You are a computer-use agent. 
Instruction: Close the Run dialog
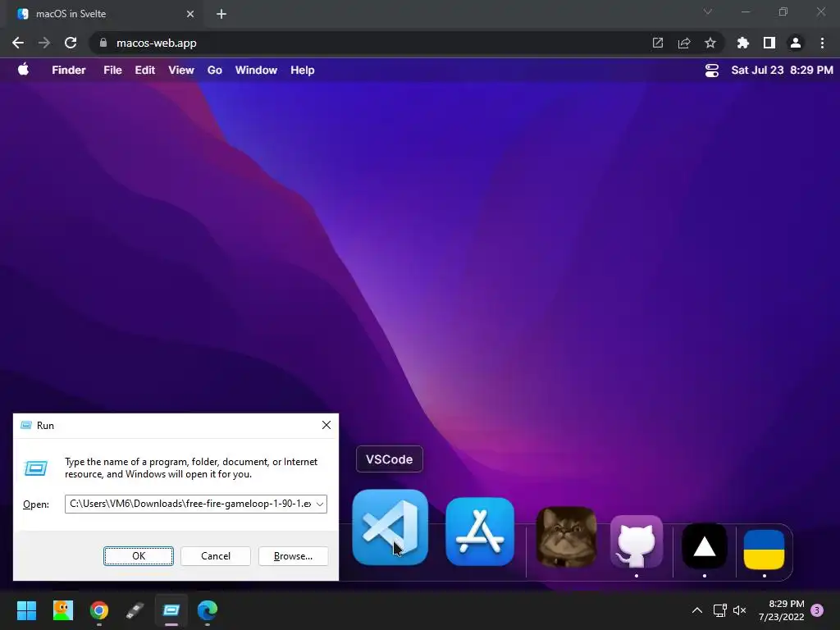[326, 426]
